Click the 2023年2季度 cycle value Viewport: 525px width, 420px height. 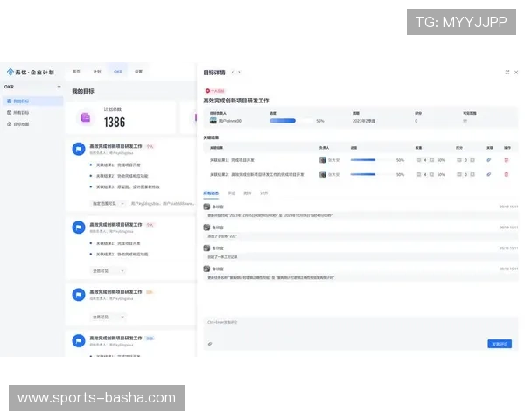click(x=364, y=121)
